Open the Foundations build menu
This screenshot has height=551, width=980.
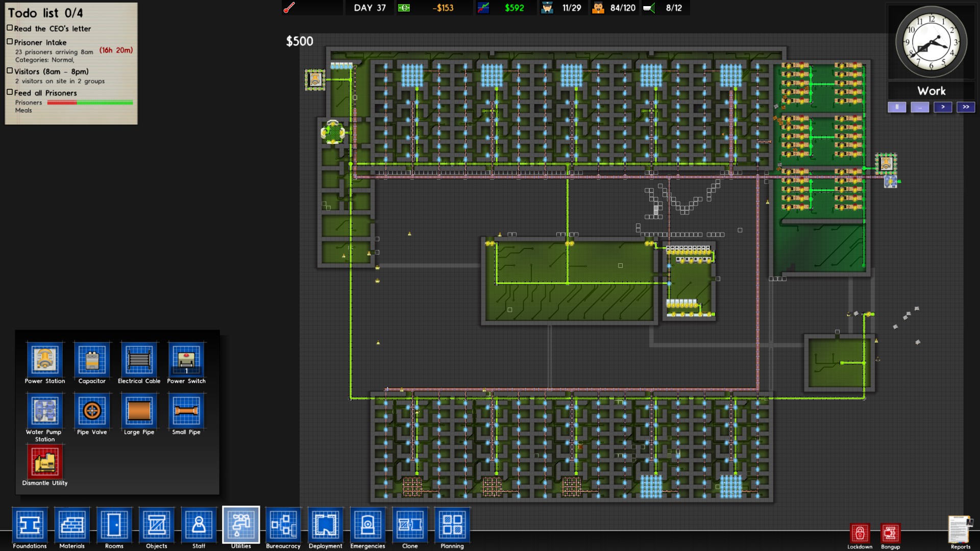[x=30, y=524]
